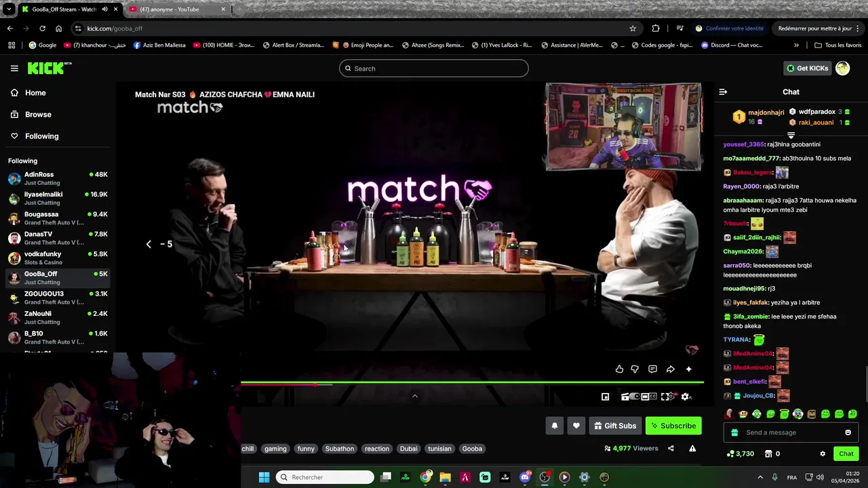The height and width of the screenshot is (488, 868).
Task: Go to the browser home page icon
Action: point(59,28)
